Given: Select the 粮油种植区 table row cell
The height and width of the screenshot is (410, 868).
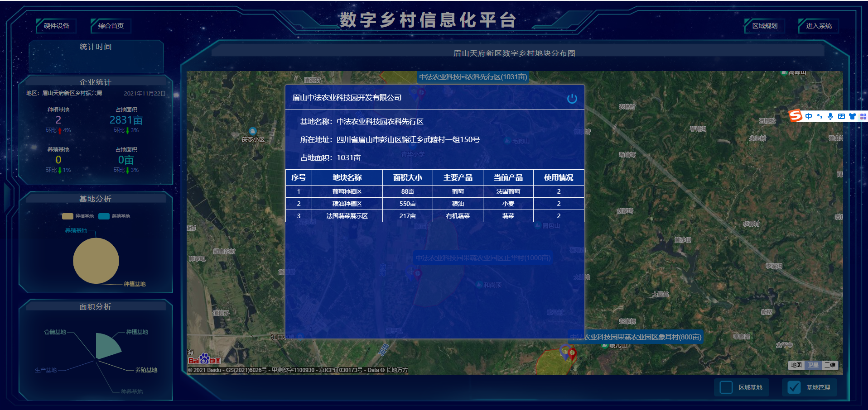Looking at the screenshot, I should tap(347, 204).
